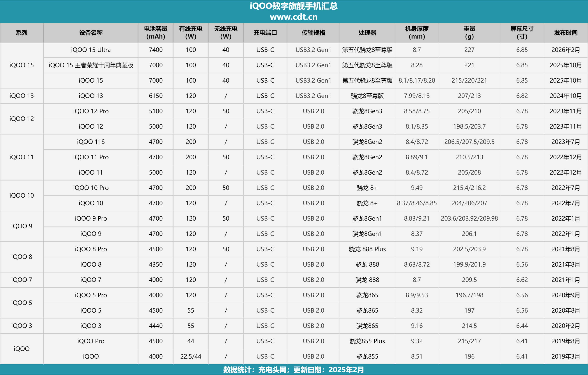Click the iQOO数字旗舰手机汇总 title text
The image size is (588, 375).
pos(294,6)
